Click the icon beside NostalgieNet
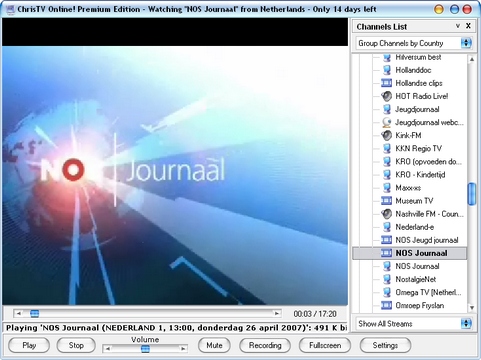The height and width of the screenshot is (360, 481). pos(387,279)
